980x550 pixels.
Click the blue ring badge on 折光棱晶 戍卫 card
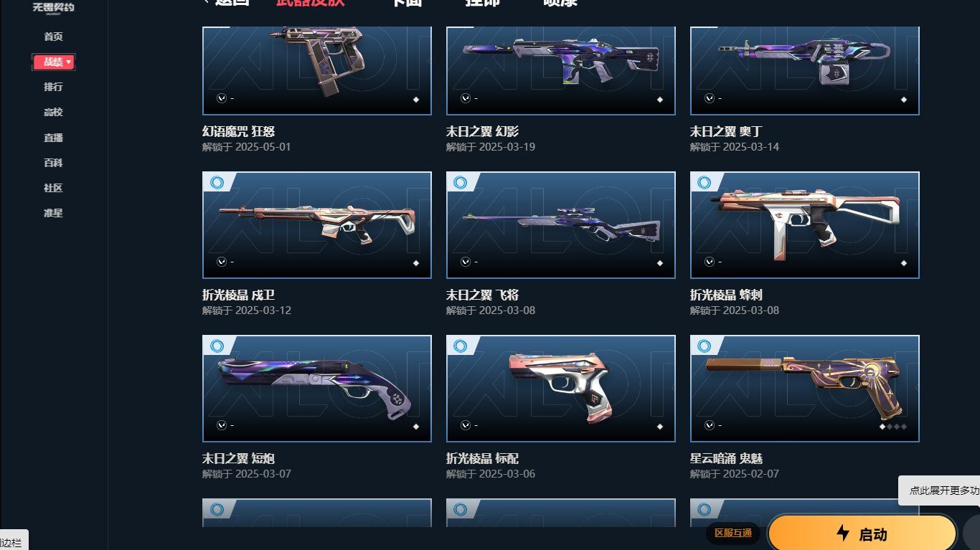click(x=217, y=183)
